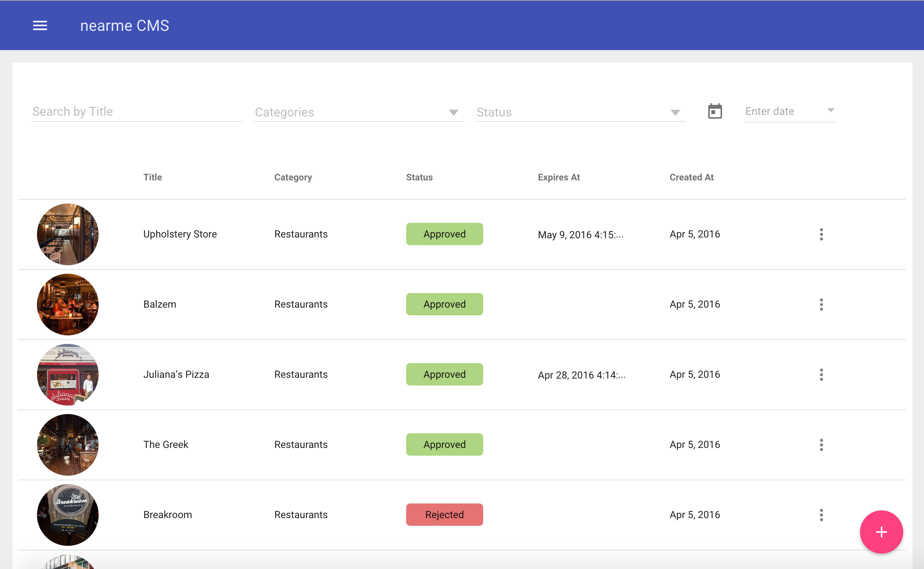Click the Approved status chip for Juliana's Pizza
The width and height of the screenshot is (924, 569).
click(x=444, y=374)
